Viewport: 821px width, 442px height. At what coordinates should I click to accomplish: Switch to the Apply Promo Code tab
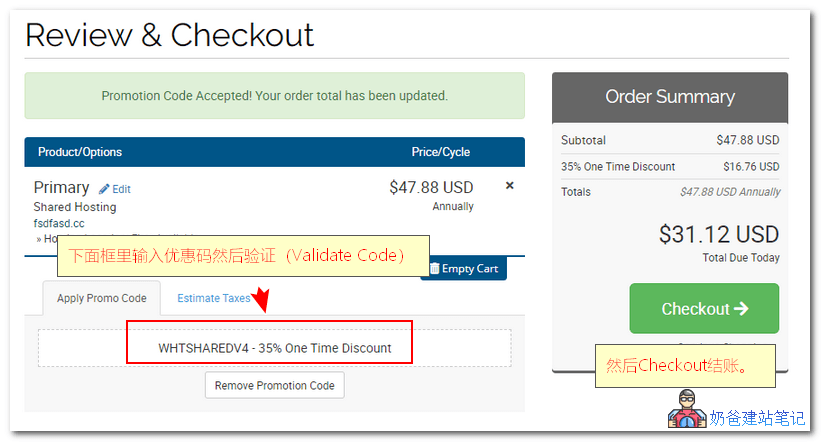pos(101,298)
